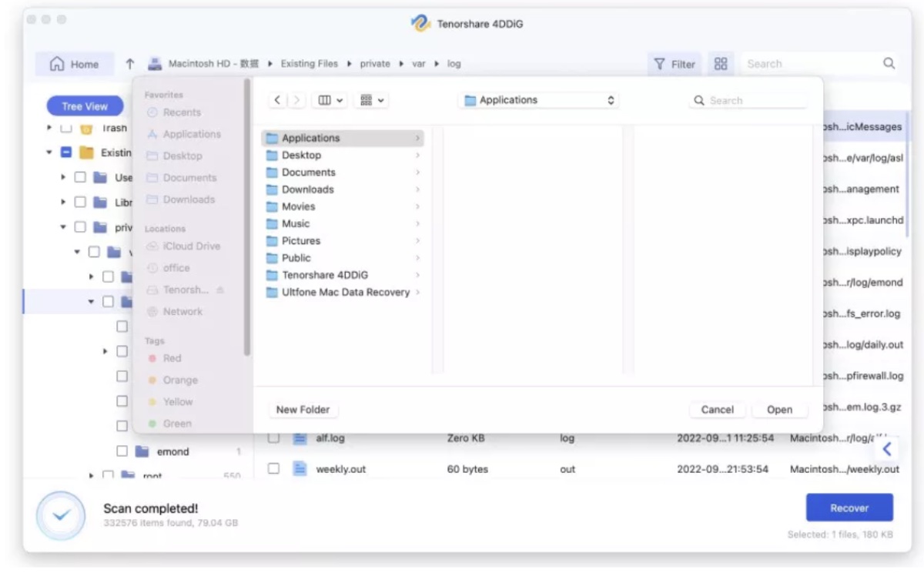Select the Red tag
The image size is (924, 573).
click(163, 358)
